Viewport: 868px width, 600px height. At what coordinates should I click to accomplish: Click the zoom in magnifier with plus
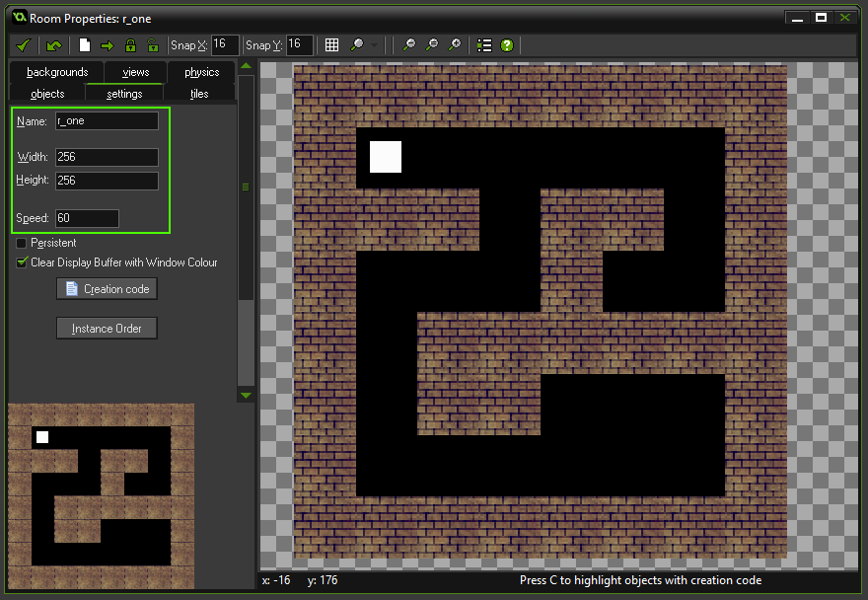[x=455, y=45]
